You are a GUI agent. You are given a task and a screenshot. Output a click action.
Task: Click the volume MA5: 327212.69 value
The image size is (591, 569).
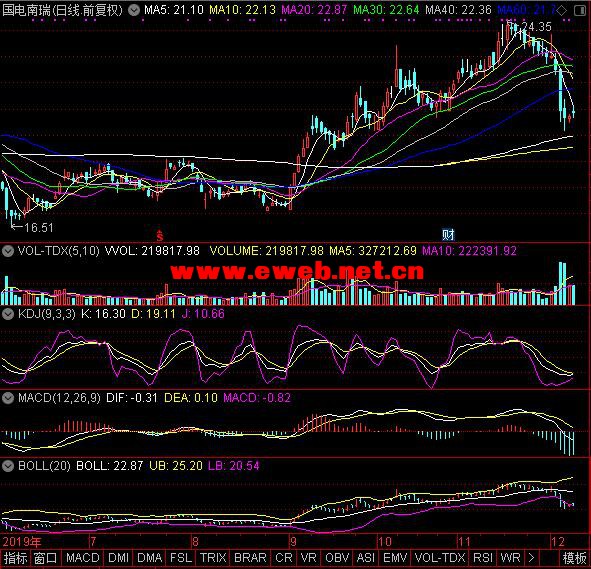point(373,251)
